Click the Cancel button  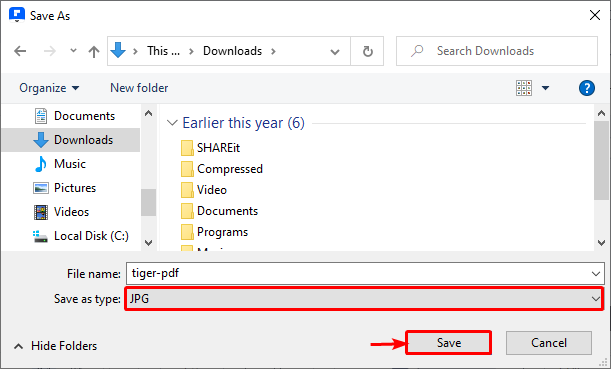(549, 343)
